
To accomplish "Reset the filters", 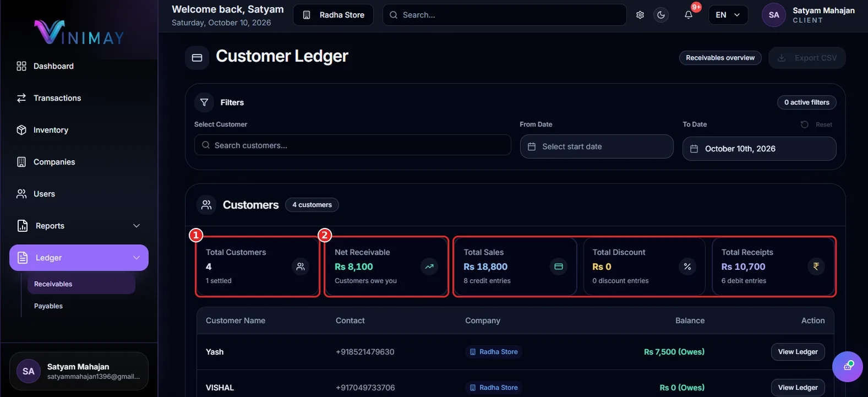I will (x=816, y=124).
